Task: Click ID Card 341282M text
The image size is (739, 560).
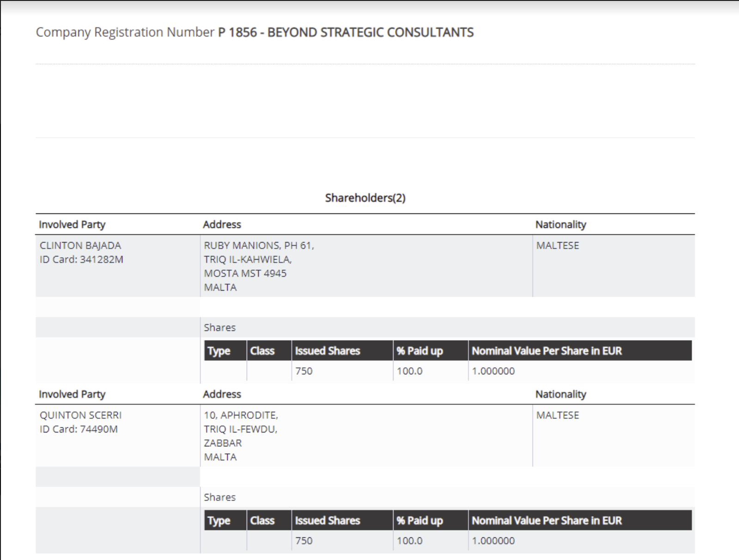Action: click(81, 259)
